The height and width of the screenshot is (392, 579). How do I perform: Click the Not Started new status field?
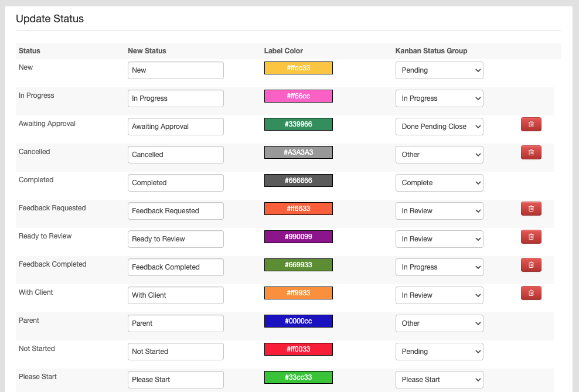coord(176,352)
